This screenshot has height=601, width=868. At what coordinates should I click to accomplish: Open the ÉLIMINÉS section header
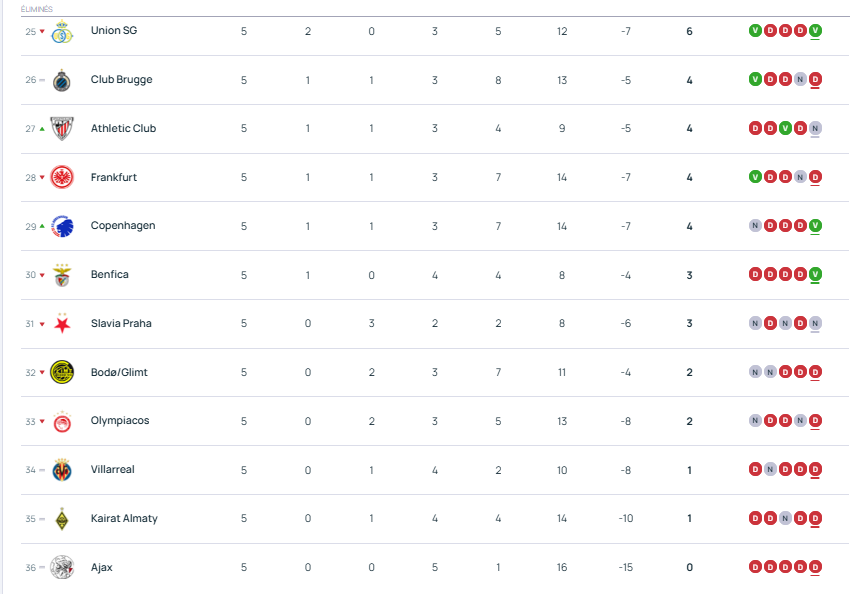click(40, 8)
